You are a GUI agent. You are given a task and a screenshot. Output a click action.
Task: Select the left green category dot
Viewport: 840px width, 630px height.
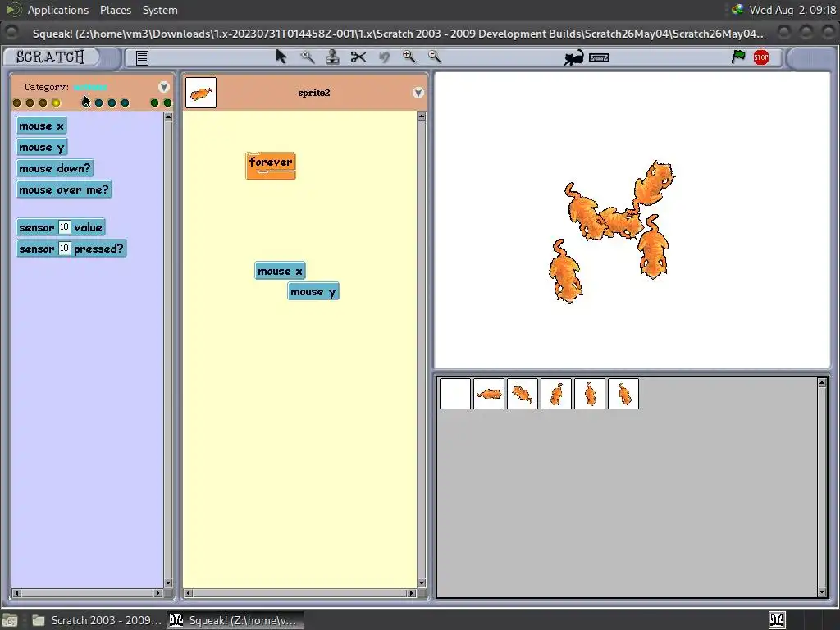(x=154, y=103)
